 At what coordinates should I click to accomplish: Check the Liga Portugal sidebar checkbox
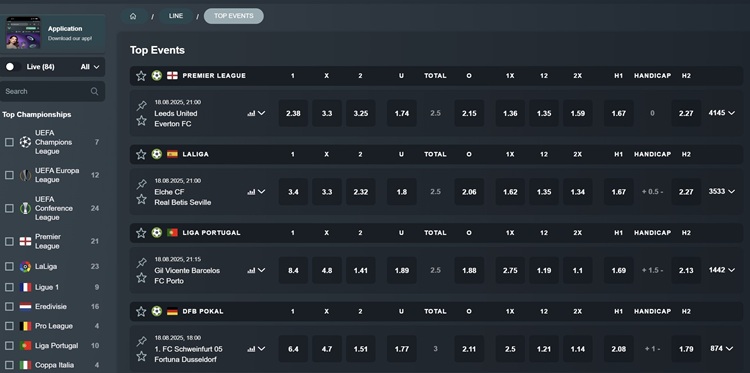[x=9, y=346]
